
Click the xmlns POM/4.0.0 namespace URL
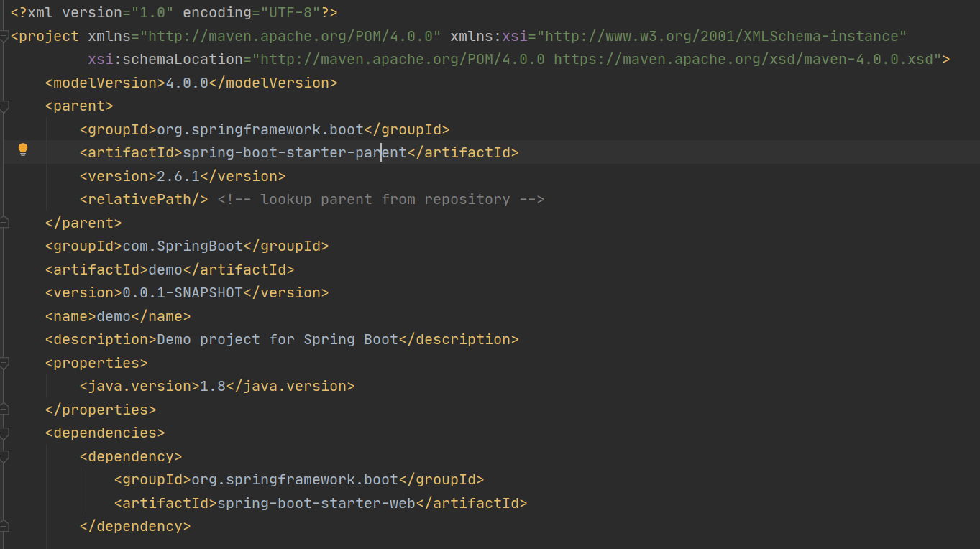(290, 37)
